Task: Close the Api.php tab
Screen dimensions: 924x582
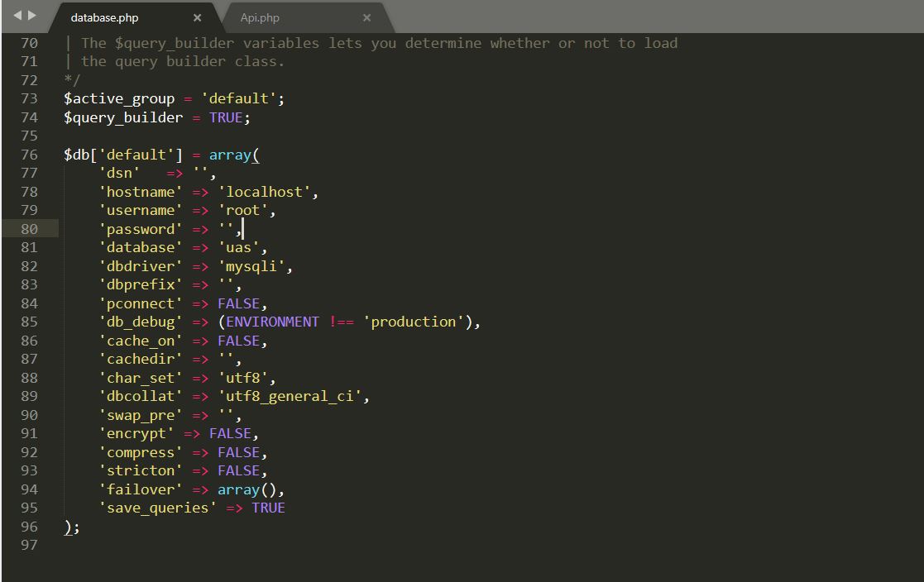Action: coord(366,17)
